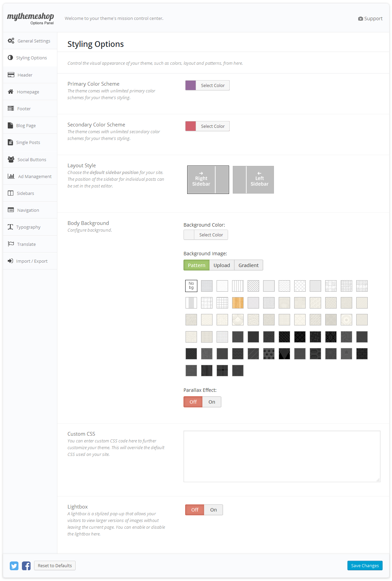
Task: Switch to Gradient background tab
Action: coord(248,265)
